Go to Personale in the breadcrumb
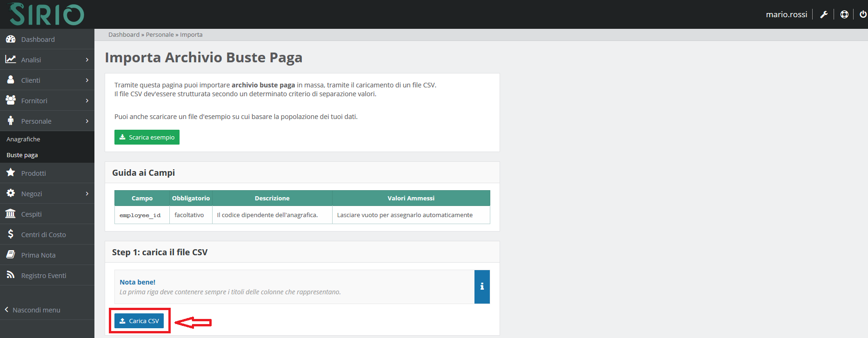Image resolution: width=868 pixels, height=338 pixels. click(160, 35)
